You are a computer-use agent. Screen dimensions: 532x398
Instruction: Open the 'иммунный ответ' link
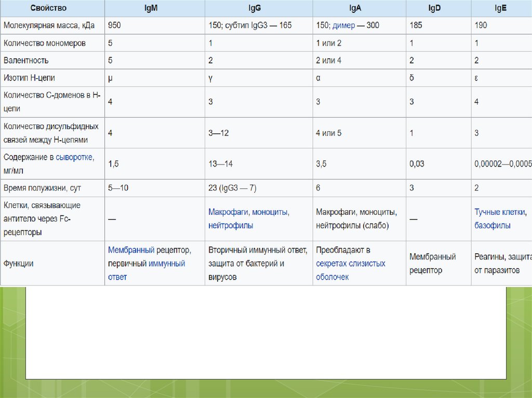point(146,270)
